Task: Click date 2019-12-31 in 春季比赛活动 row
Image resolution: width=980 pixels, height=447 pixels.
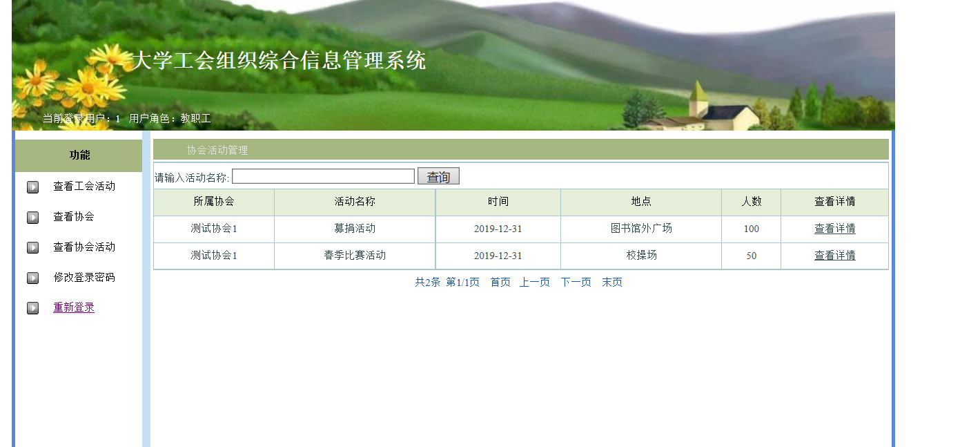Action: 498,256
